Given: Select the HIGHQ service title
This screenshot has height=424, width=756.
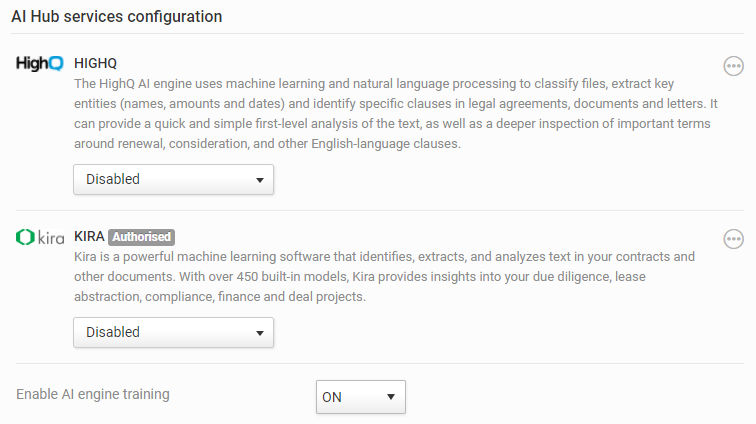Looking at the screenshot, I should click(96, 63).
